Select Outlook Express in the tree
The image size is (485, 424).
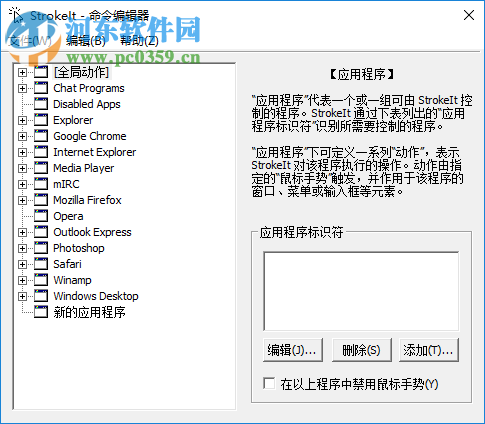click(x=92, y=232)
